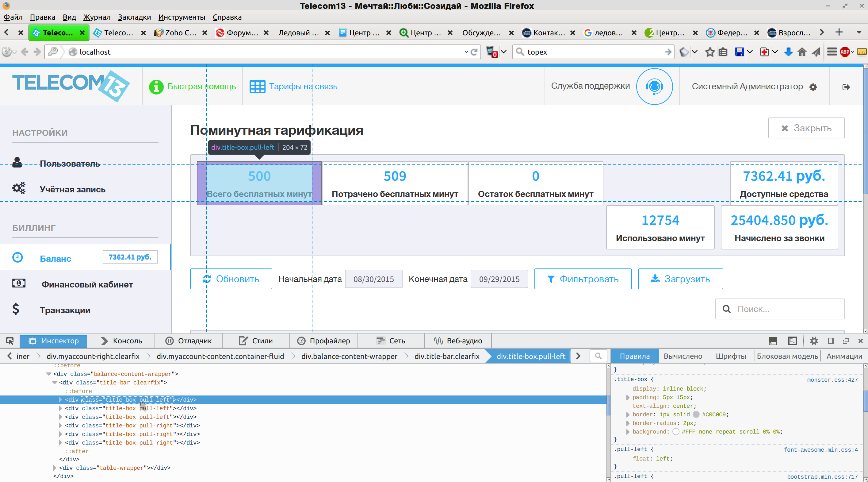Select div.balance-content-wrapper breadcrumb
The height and width of the screenshot is (482, 868).
pos(349,356)
